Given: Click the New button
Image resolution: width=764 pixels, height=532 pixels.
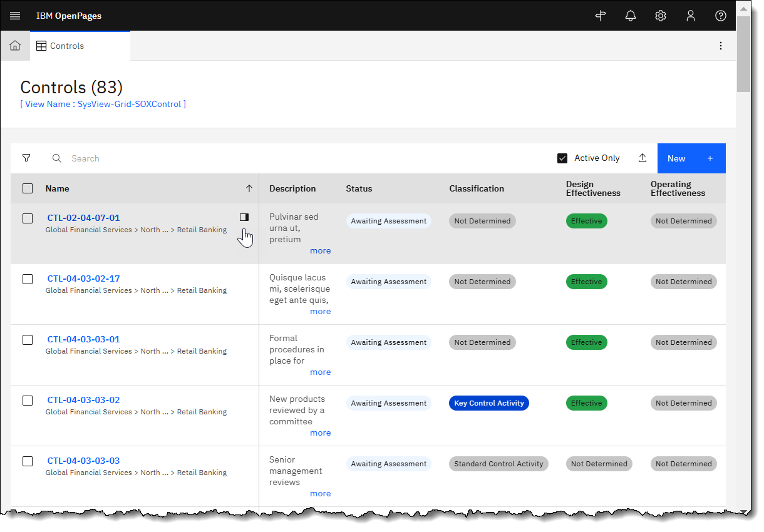Looking at the screenshot, I should [x=691, y=158].
